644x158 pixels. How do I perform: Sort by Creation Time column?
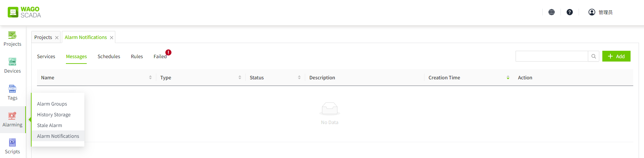(x=508, y=78)
